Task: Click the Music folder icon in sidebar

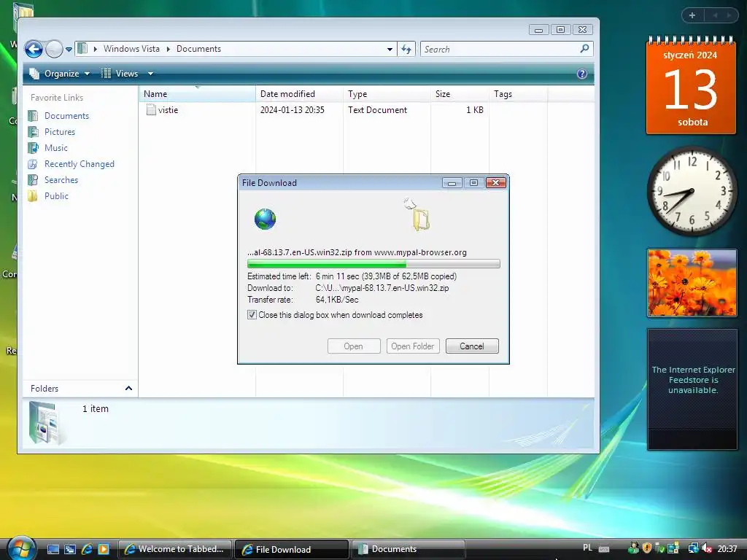Action: (x=33, y=148)
